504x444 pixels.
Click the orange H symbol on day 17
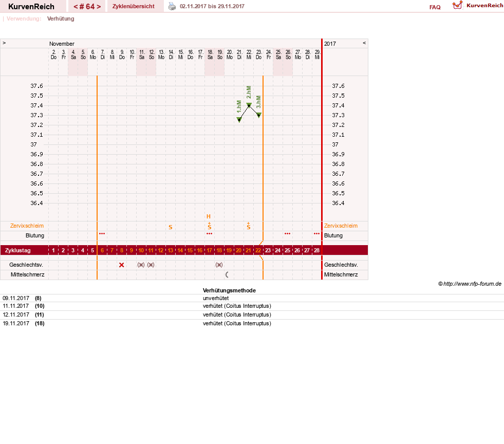point(209,216)
